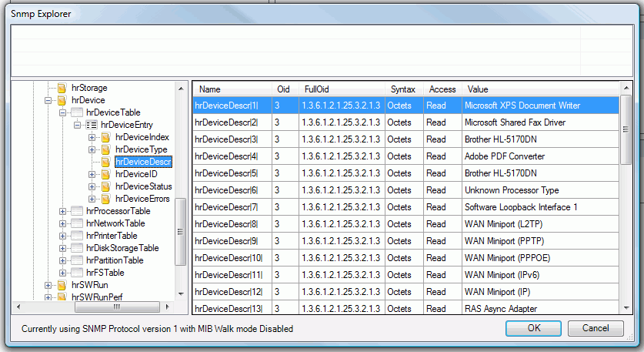Screen dimensions: 644x352
Task: Select hrFSTable in the MIB tree
Action: pyautogui.click(x=105, y=273)
